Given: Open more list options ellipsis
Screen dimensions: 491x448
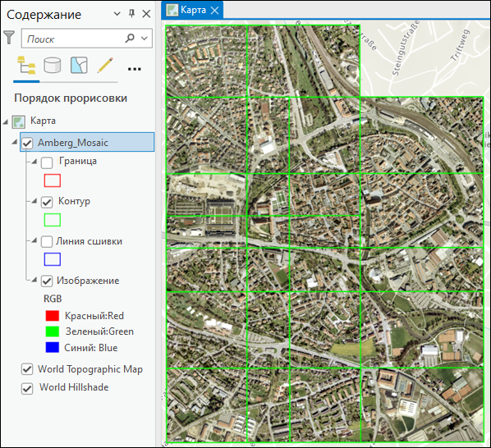Looking at the screenshot, I should (135, 69).
